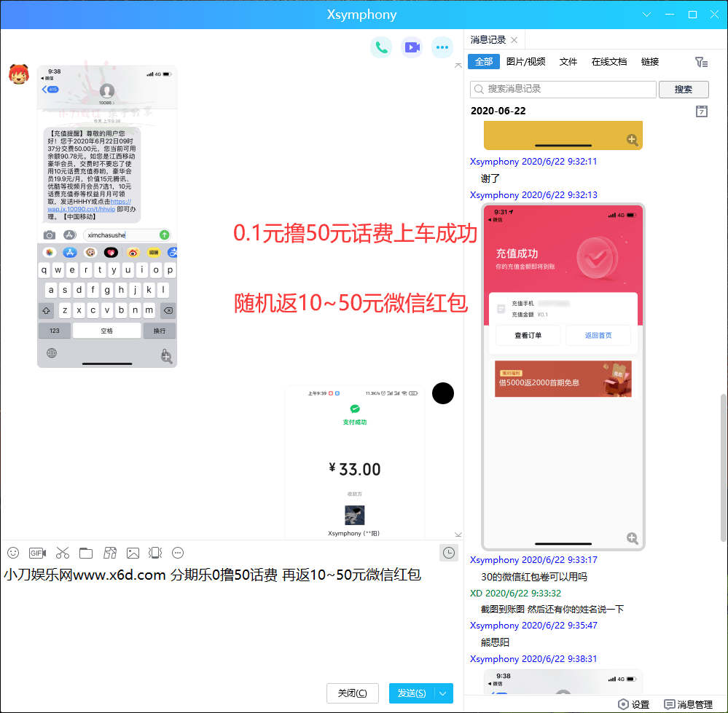Open the SMS recharge screenshot in chat

(x=107, y=216)
